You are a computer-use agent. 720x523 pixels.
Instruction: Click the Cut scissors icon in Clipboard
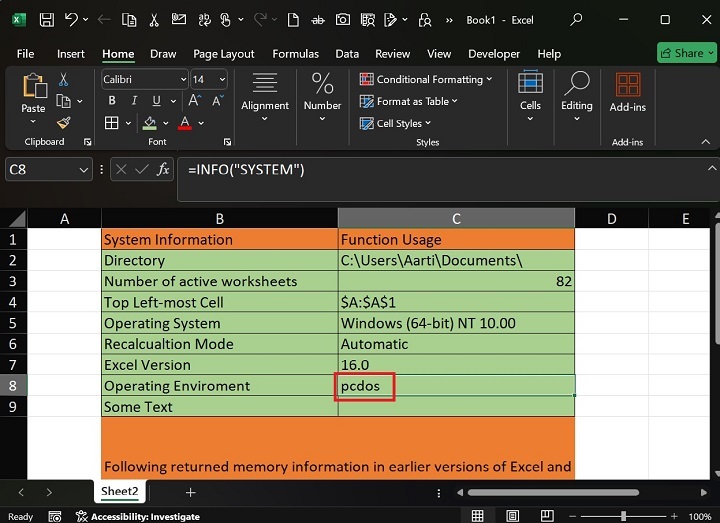(x=64, y=80)
